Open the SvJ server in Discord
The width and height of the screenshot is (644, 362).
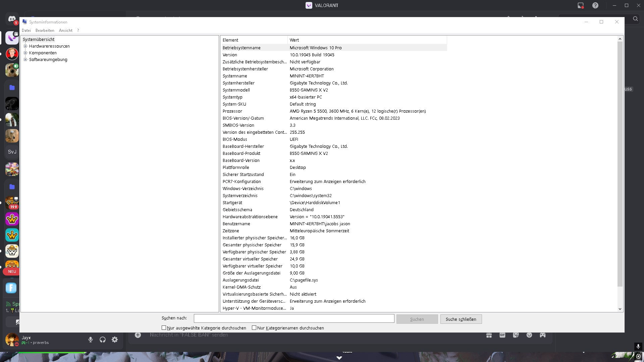pyautogui.click(x=12, y=152)
